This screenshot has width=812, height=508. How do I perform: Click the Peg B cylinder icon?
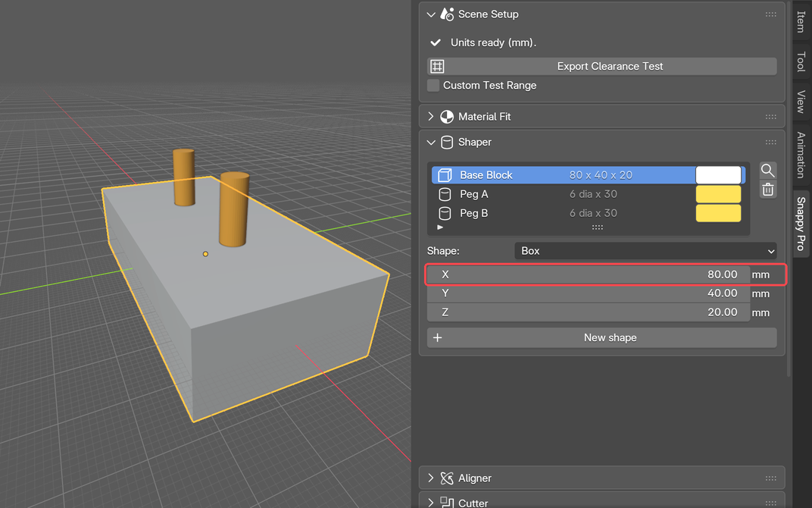[445, 213]
